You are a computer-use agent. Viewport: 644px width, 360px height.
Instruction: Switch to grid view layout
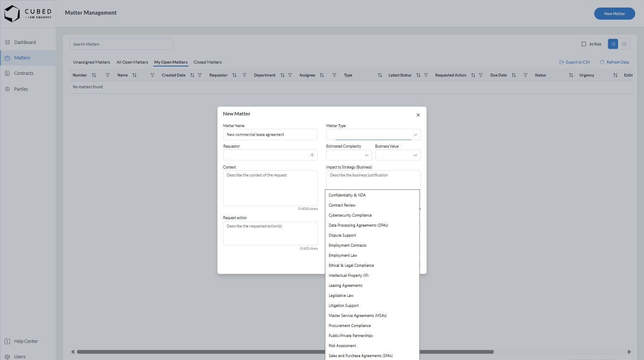click(624, 44)
